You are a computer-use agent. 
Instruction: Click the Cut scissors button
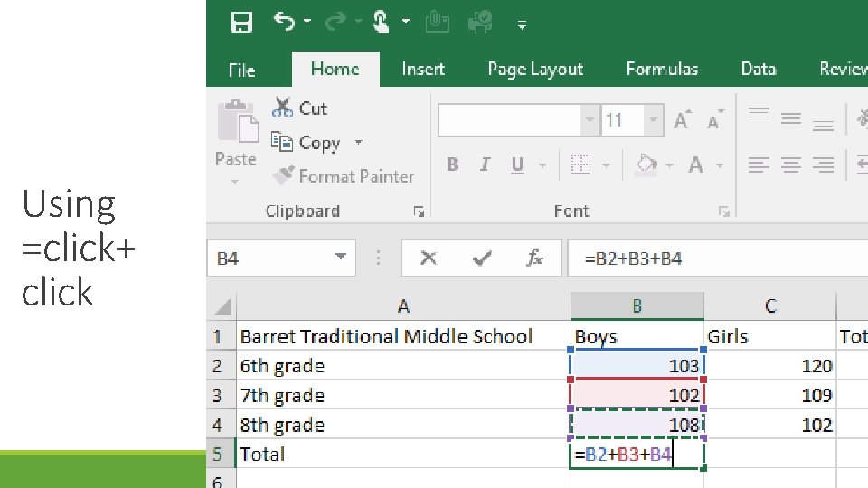(300, 108)
